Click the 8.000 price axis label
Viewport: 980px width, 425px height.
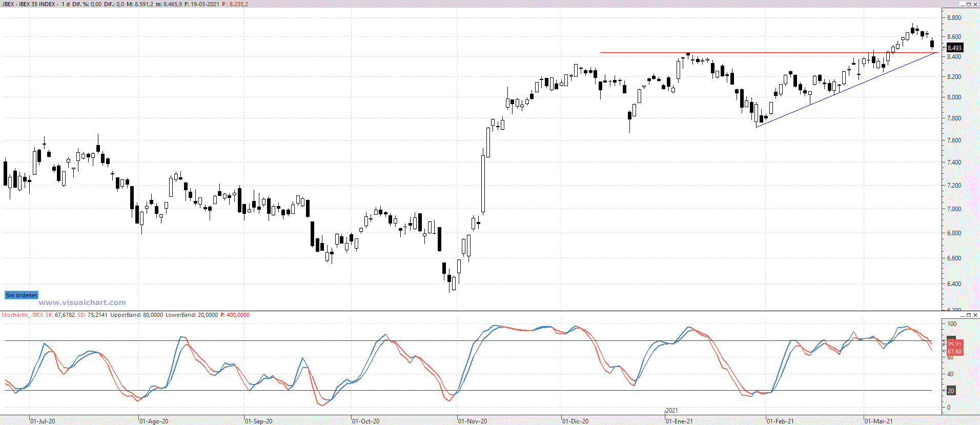(x=954, y=97)
